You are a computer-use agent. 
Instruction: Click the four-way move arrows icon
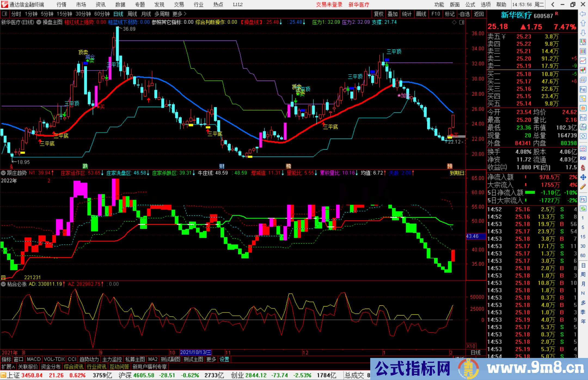coord(583,177)
